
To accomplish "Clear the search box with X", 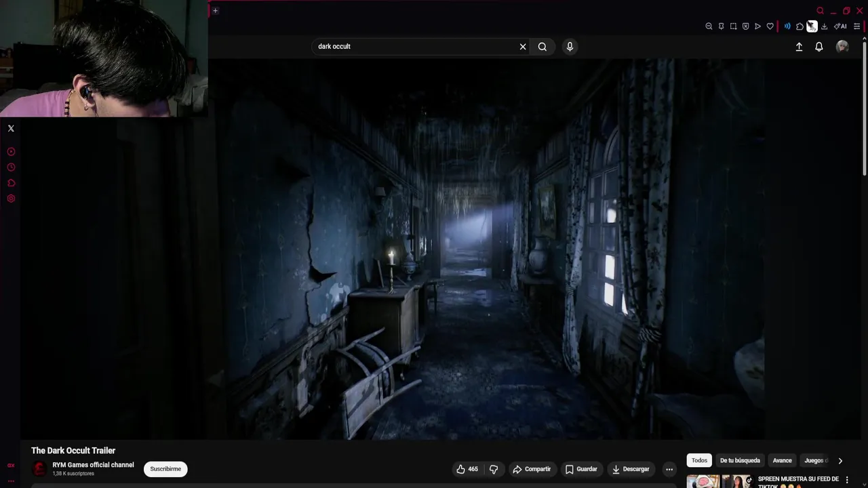I will (523, 47).
